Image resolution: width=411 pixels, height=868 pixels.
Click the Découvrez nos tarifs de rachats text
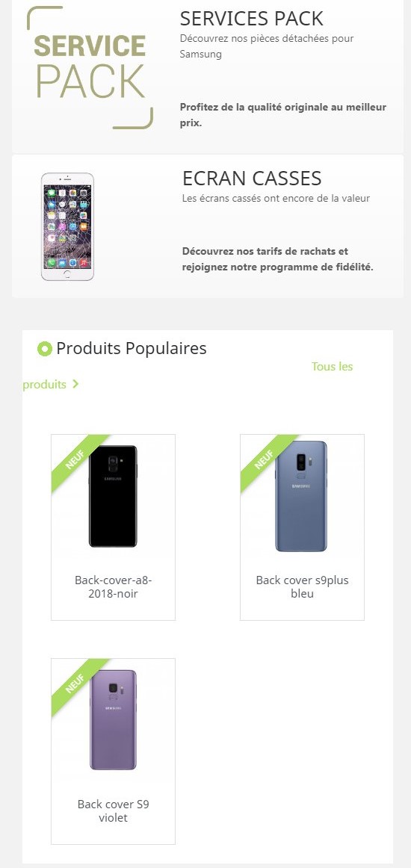278,259
